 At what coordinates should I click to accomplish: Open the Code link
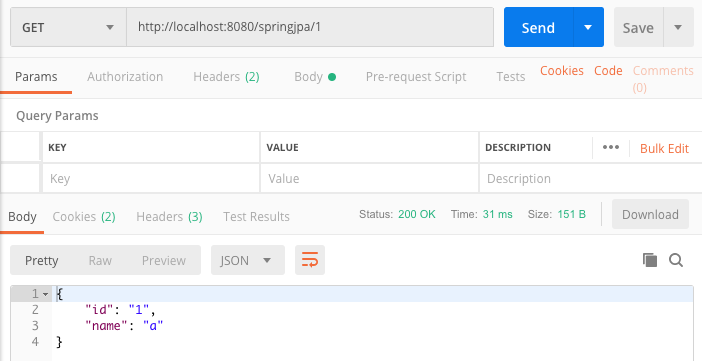(608, 71)
